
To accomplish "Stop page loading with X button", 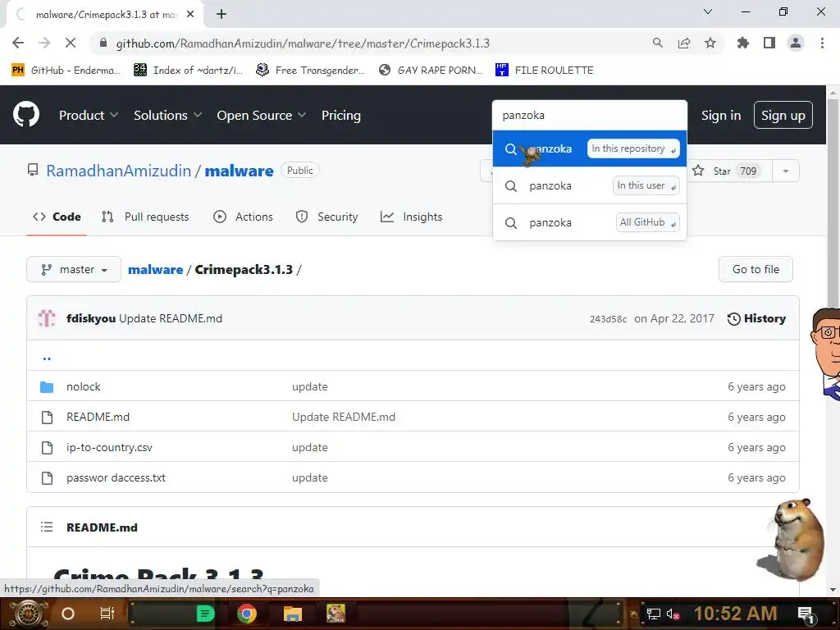I will pos(71,43).
